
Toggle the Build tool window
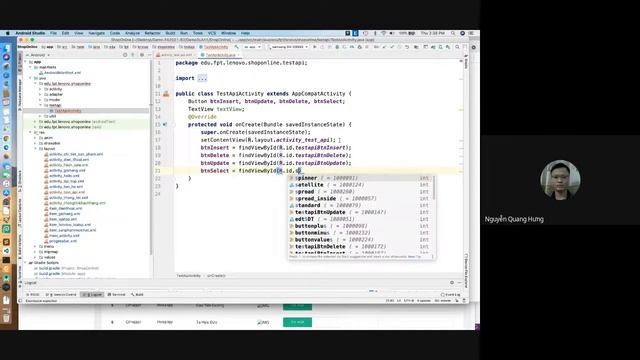[138, 294]
